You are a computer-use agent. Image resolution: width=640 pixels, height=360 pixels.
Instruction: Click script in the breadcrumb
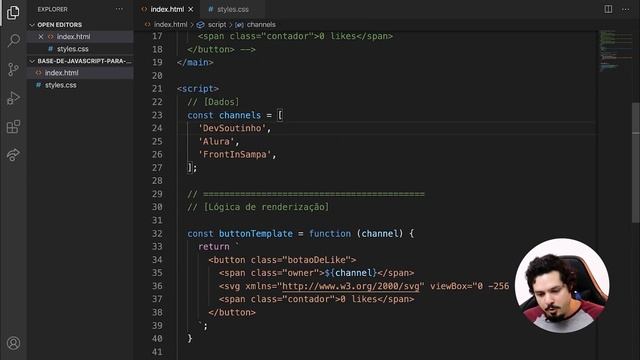click(217, 24)
